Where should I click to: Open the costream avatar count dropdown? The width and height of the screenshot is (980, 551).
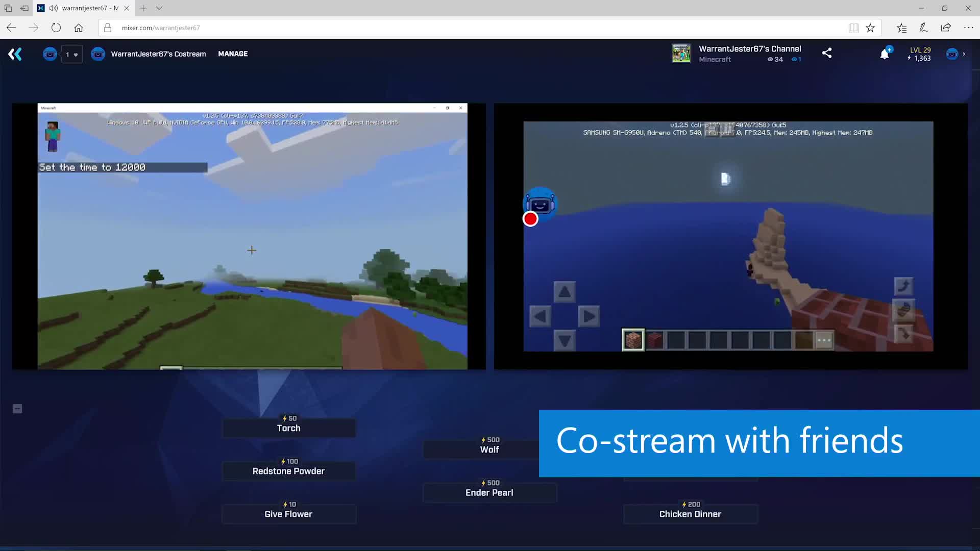[x=71, y=55]
